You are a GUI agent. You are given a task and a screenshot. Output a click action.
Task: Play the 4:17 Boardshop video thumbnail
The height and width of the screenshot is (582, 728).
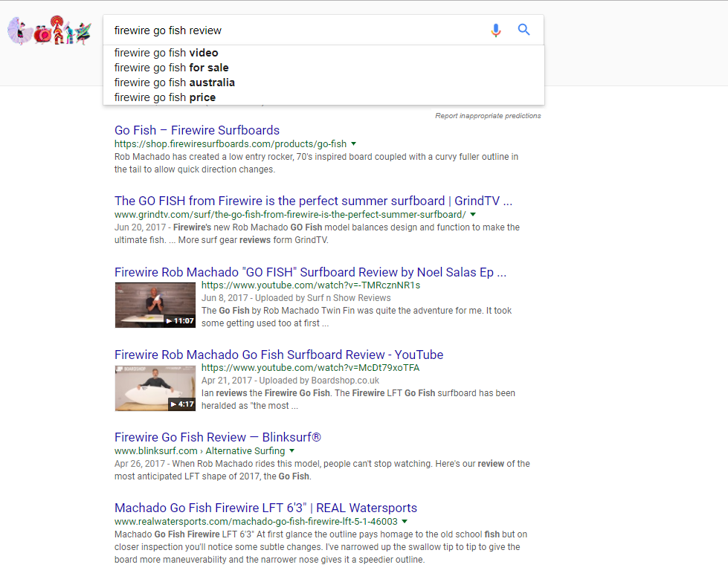pyautogui.click(x=155, y=388)
